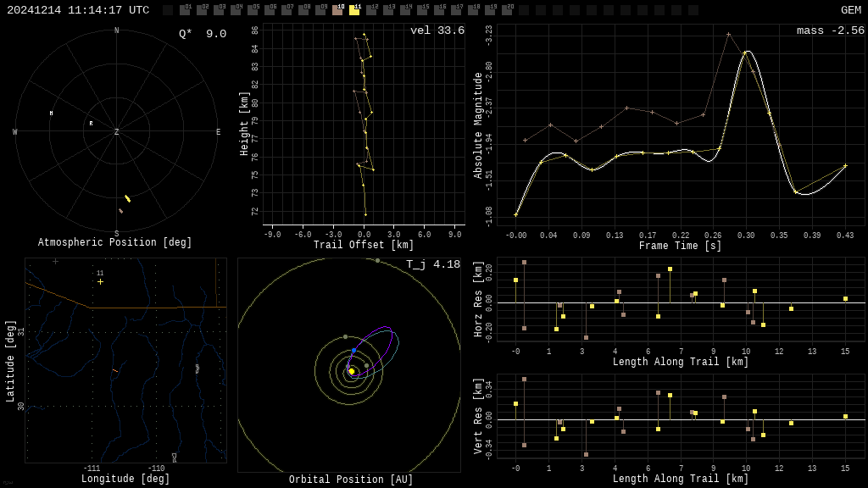
Task: Click the N compass label on polar plot
Action: click(116, 30)
